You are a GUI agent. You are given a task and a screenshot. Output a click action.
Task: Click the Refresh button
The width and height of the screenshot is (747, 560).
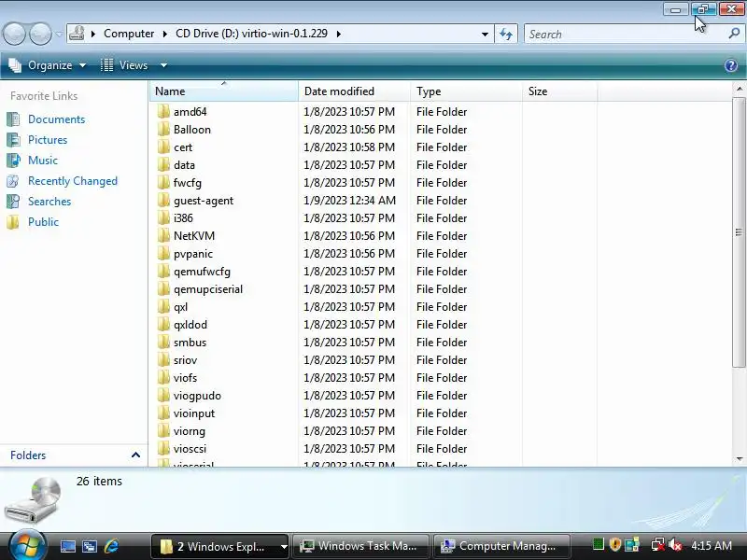[x=506, y=34]
